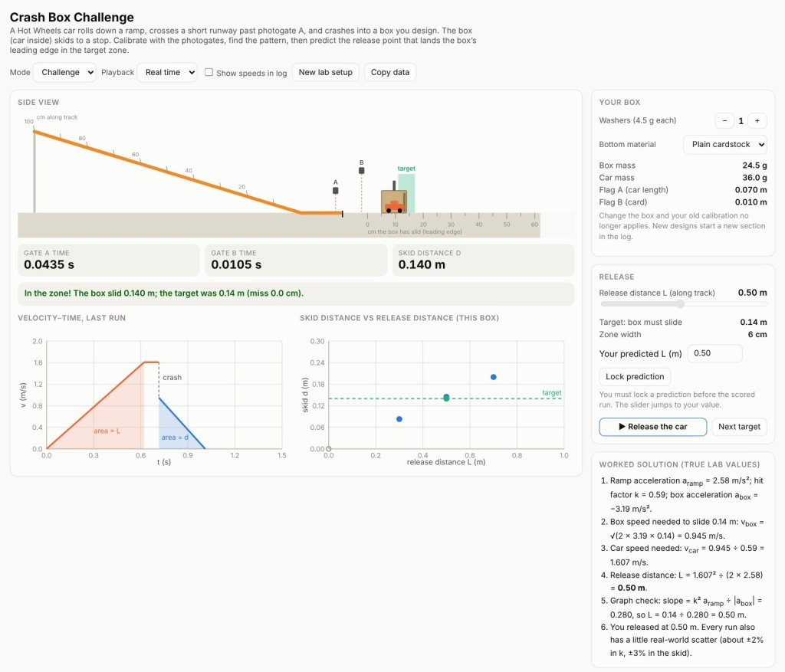This screenshot has width=785, height=672.
Task: Click the crash box with car in side view
Action: [x=394, y=202]
